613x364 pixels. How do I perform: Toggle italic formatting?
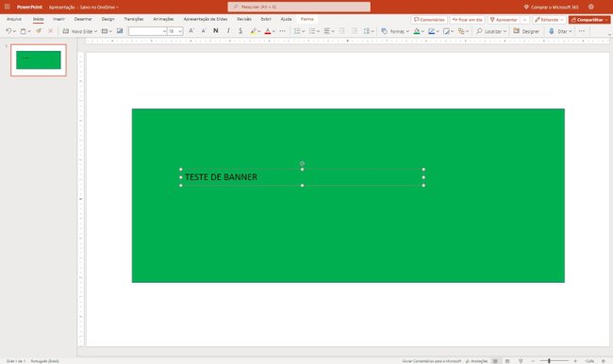pos(228,31)
